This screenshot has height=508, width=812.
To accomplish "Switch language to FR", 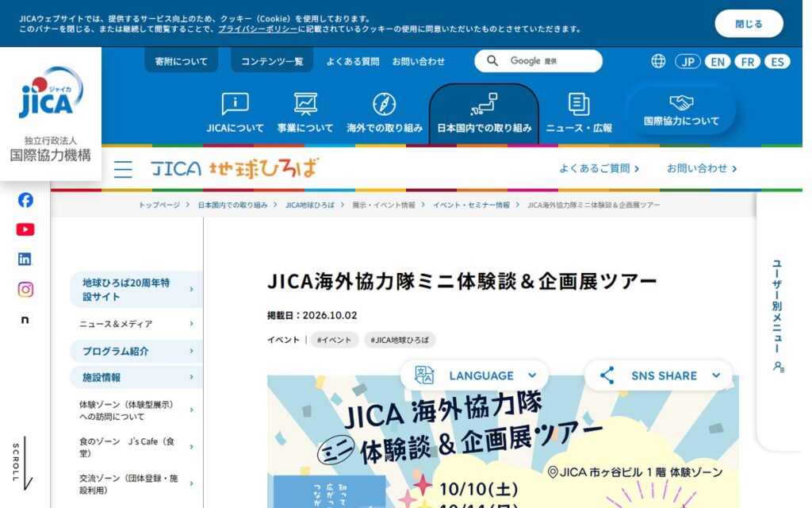I will (x=747, y=62).
